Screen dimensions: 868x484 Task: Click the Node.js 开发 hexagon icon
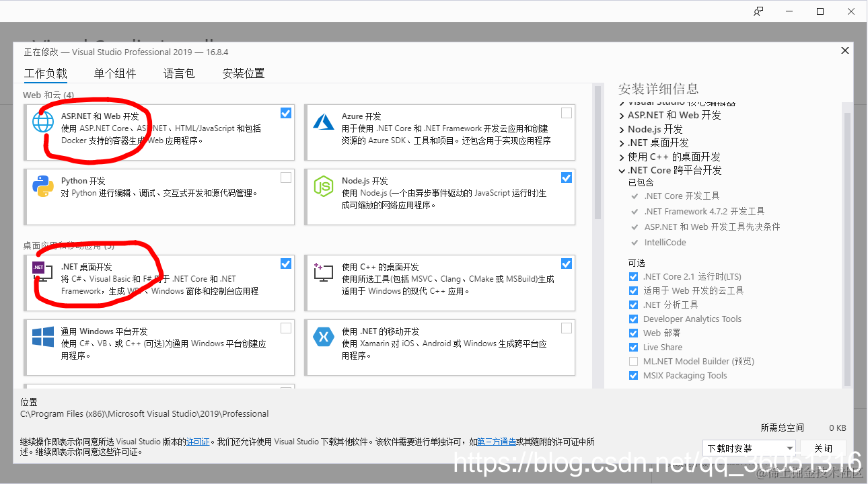(x=324, y=186)
